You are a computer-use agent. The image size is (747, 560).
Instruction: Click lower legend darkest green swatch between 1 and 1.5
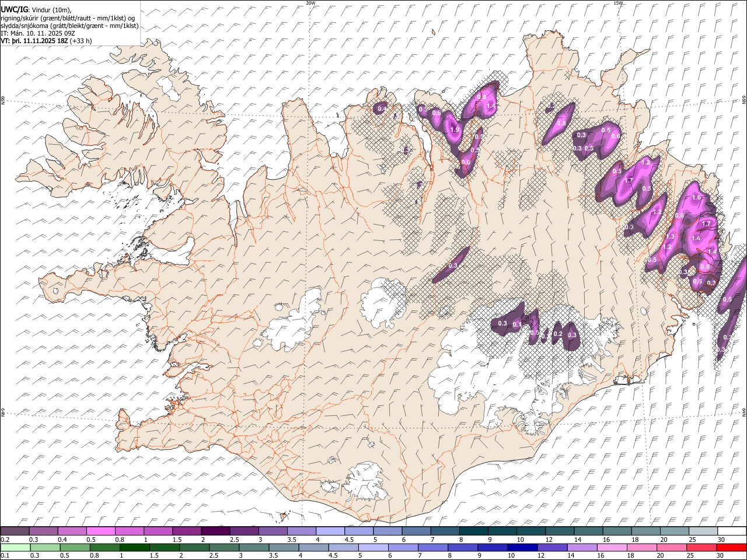click(x=134, y=547)
